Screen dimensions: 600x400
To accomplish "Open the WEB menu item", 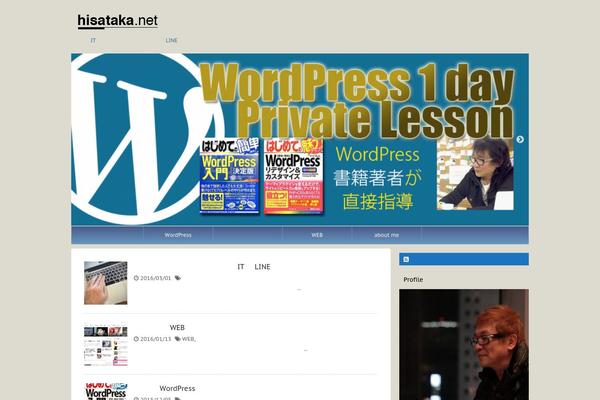I will tap(317, 235).
